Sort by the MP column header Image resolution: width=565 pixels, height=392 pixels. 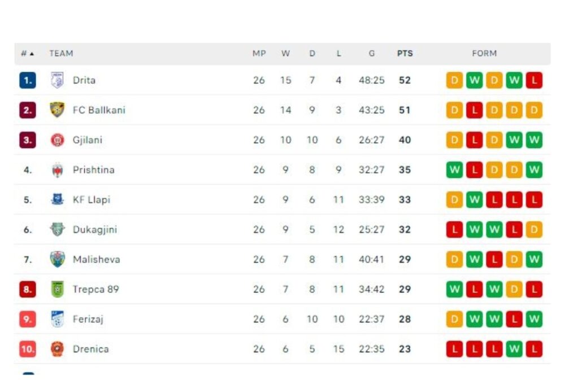coord(259,53)
